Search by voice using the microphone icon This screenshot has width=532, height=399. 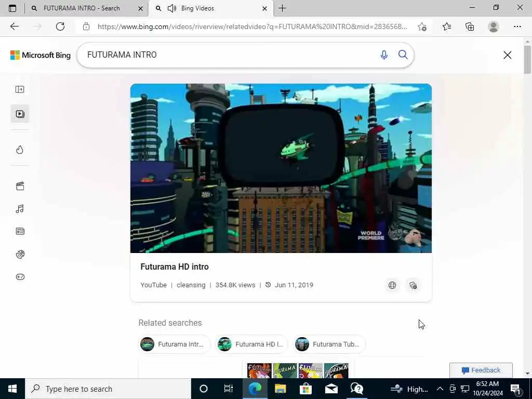tap(384, 55)
